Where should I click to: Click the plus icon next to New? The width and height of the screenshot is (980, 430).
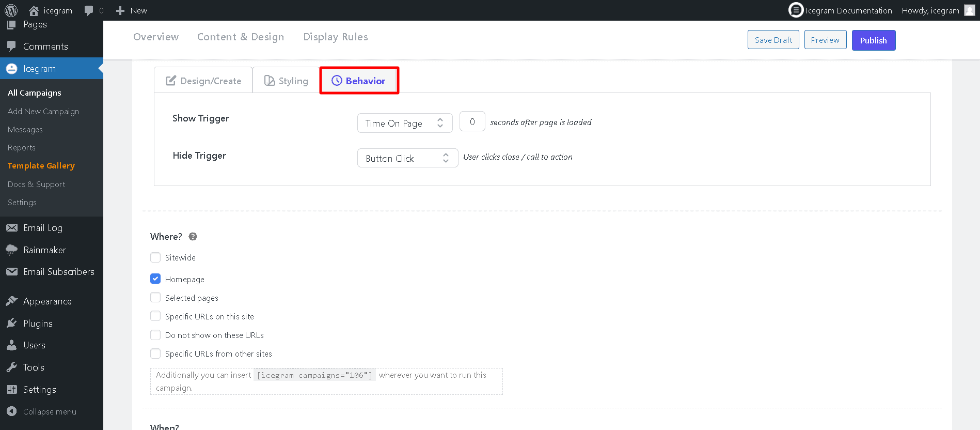(x=120, y=10)
